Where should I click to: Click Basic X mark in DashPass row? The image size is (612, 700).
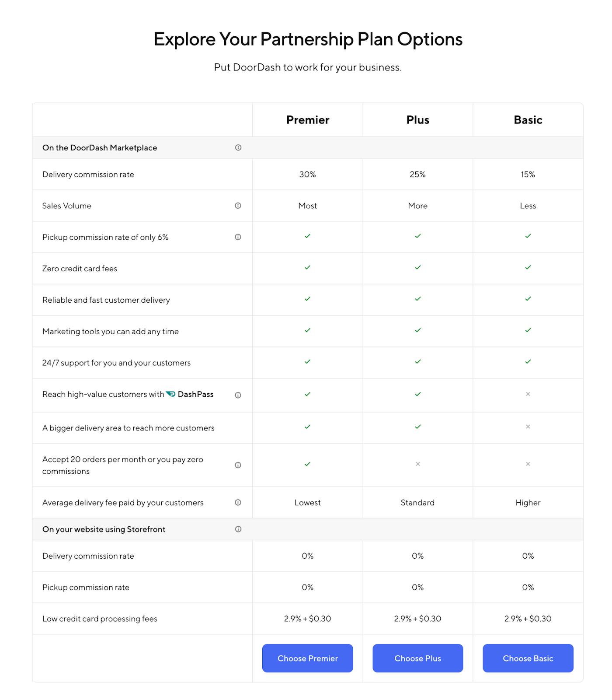point(528,394)
